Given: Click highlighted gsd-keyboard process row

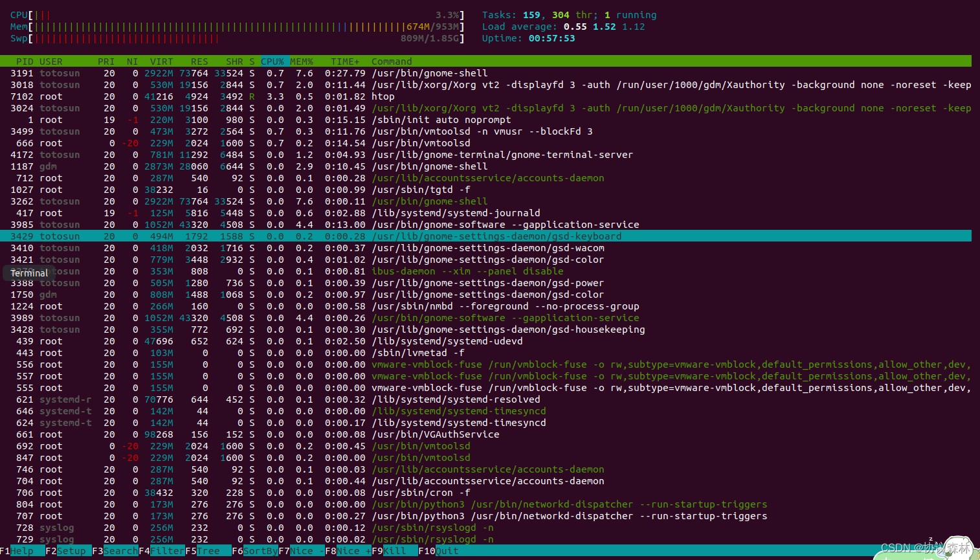Looking at the screenshot, I should 485,236.
